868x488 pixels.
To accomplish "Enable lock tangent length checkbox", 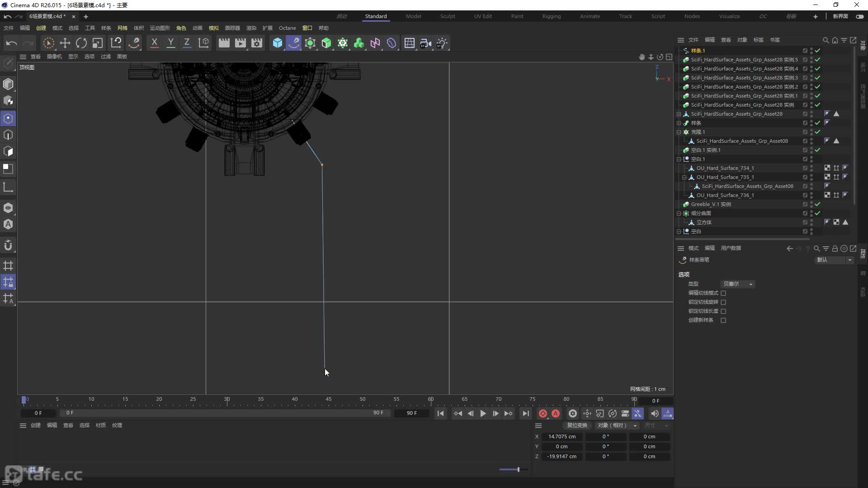I will 723,311.
